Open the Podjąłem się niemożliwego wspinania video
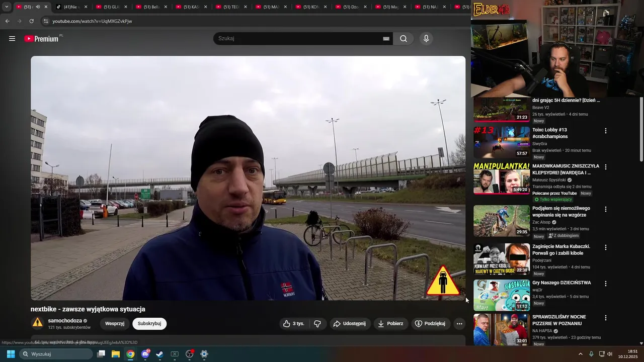Screen dimensions: 644x362 click(x=561, y=211)
